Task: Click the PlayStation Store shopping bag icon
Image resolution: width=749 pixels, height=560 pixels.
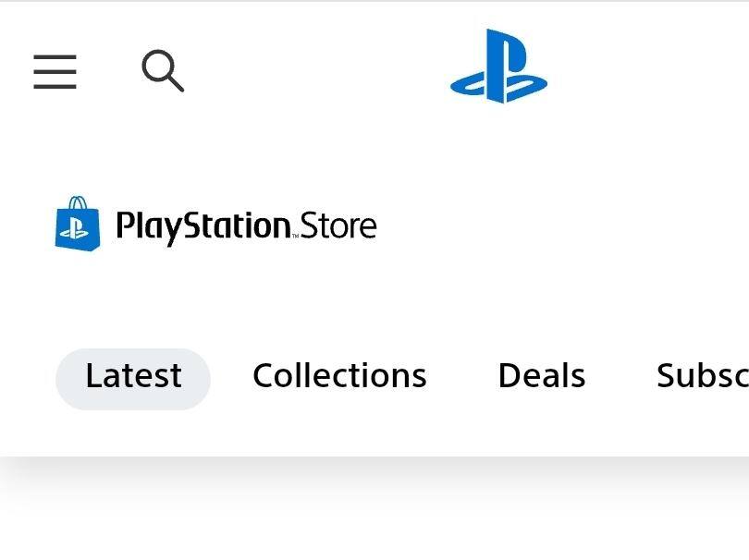Action: pos(78,224)
